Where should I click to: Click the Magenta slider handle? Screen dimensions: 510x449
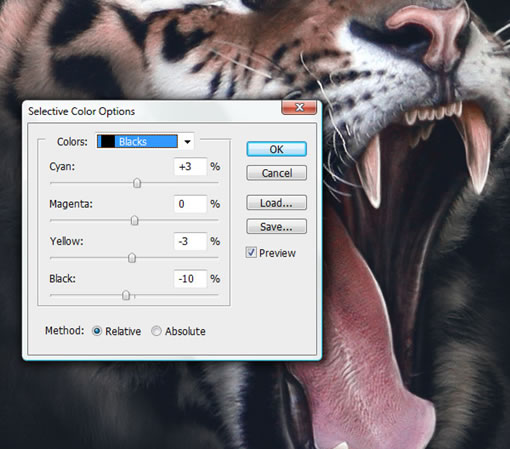coord(134,220)
